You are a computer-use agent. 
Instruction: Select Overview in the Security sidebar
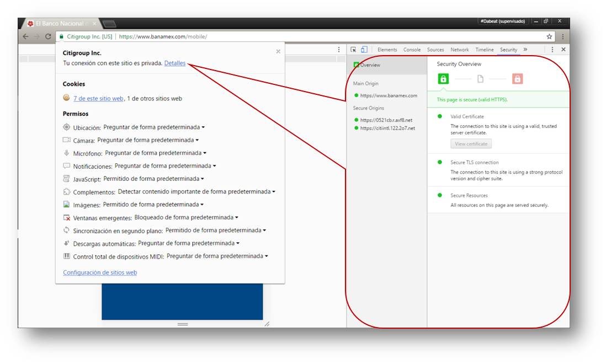pos(387,65)
